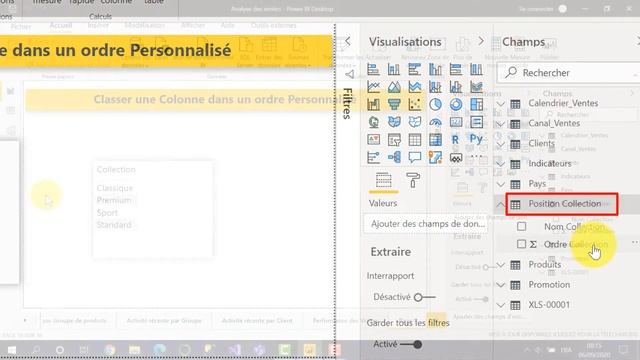Select the stacked area chart visual
Image resolution: width=640 pixels, height=360 pixels.
415,87
